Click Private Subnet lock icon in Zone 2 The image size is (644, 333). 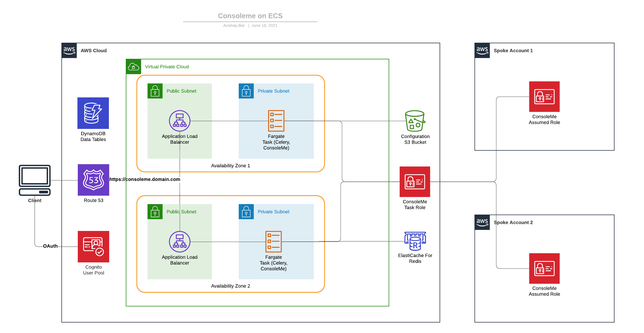[x=246, y=212]
